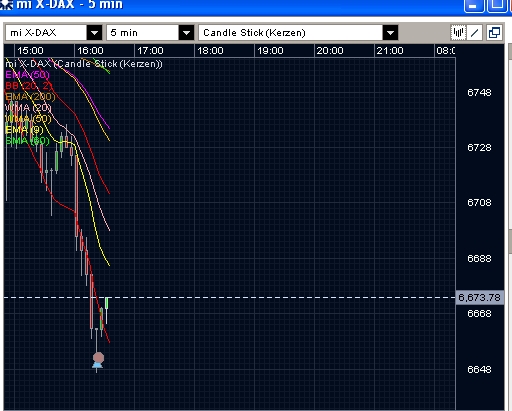This screenshot has height=411, width=512.
Task: Click the 6748 price axis label
Action: click(479, 92)
